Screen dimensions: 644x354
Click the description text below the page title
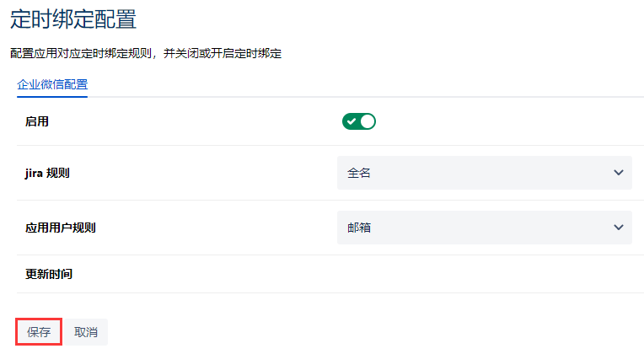[145, 53]
